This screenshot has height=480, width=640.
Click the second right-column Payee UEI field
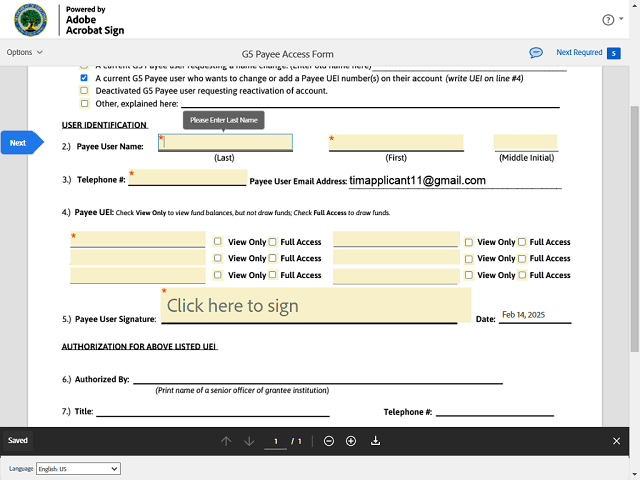point(396,258)
